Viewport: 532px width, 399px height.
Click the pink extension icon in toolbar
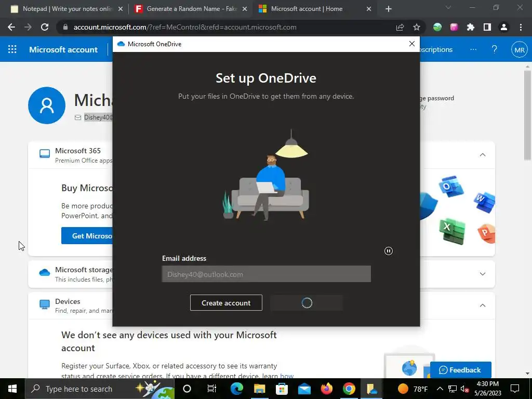click(x=454, y=27)
